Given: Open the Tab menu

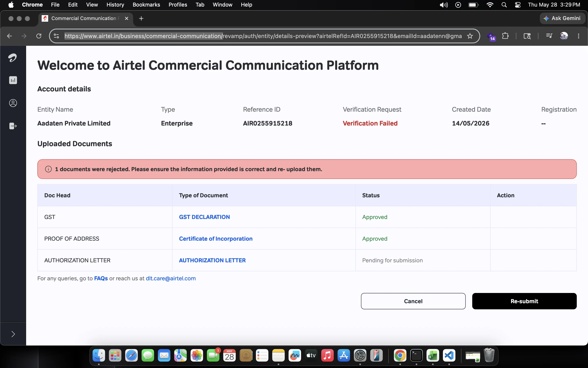Looking at the screenshot, I should pyautogui.click(x=200, y=5).
